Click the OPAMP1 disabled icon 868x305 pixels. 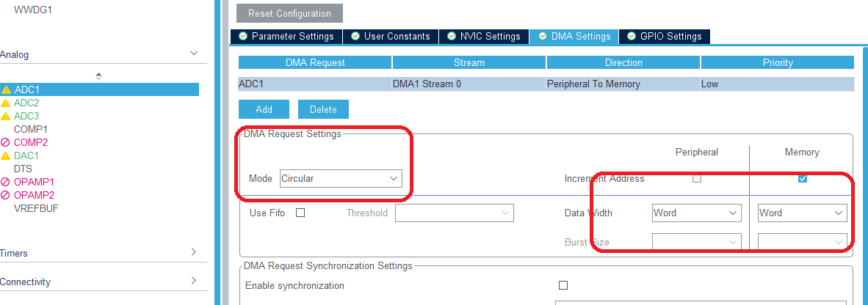(x=6, y=182)
